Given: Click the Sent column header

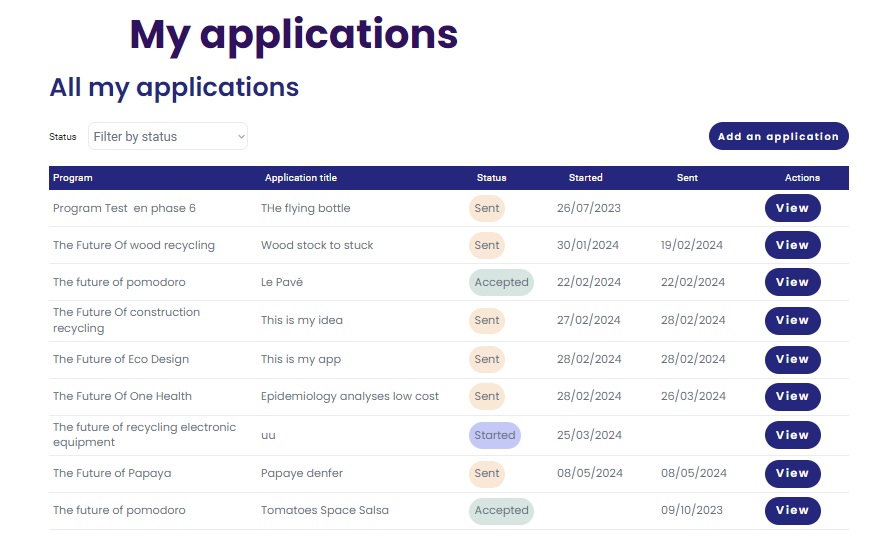Looking at the screenshot, I should coord(687,178).
